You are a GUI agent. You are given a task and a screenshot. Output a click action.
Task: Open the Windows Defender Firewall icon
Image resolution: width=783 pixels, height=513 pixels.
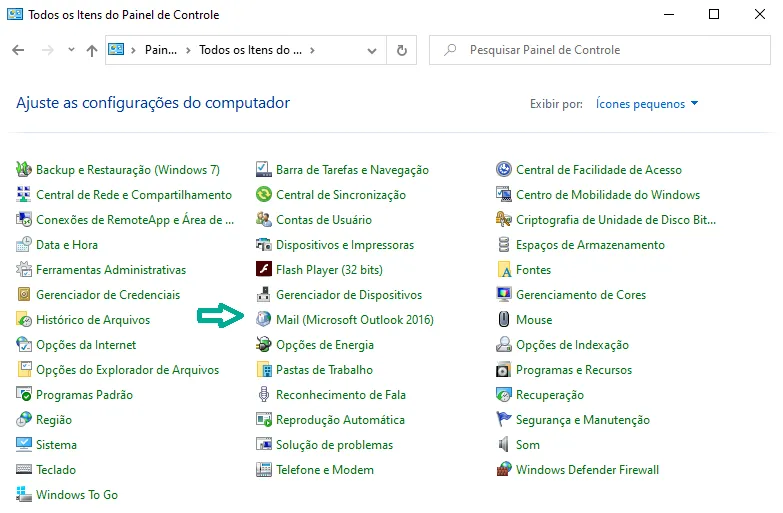pos(504,469)
